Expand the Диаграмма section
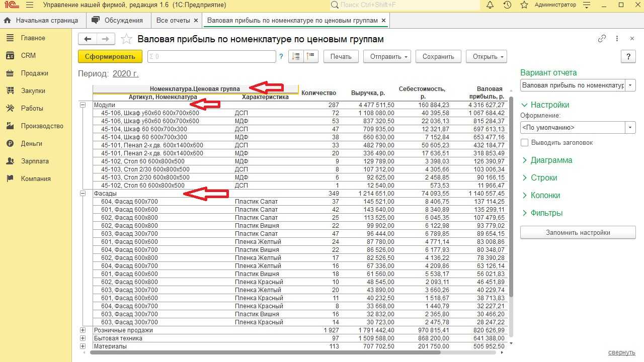Screen dimensions: 644x362 [x=546, y=160]
